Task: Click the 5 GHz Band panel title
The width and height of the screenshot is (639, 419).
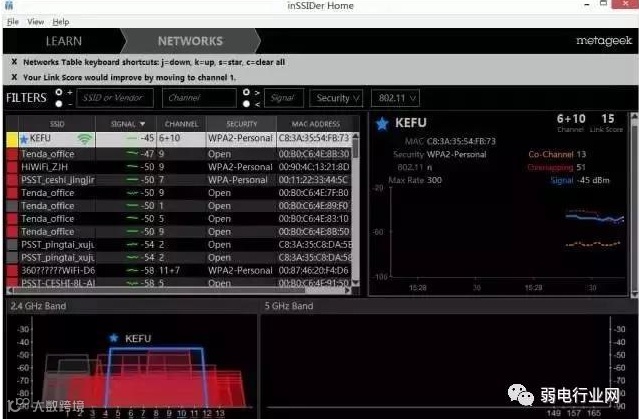Action: pos(289,306)
